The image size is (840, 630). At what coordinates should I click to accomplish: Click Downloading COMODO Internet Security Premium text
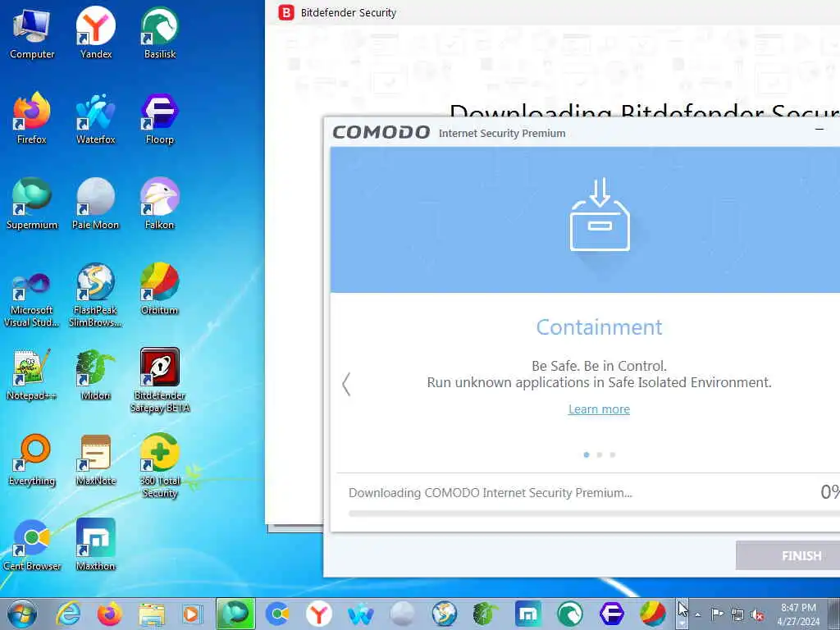(x=491, y=493)
